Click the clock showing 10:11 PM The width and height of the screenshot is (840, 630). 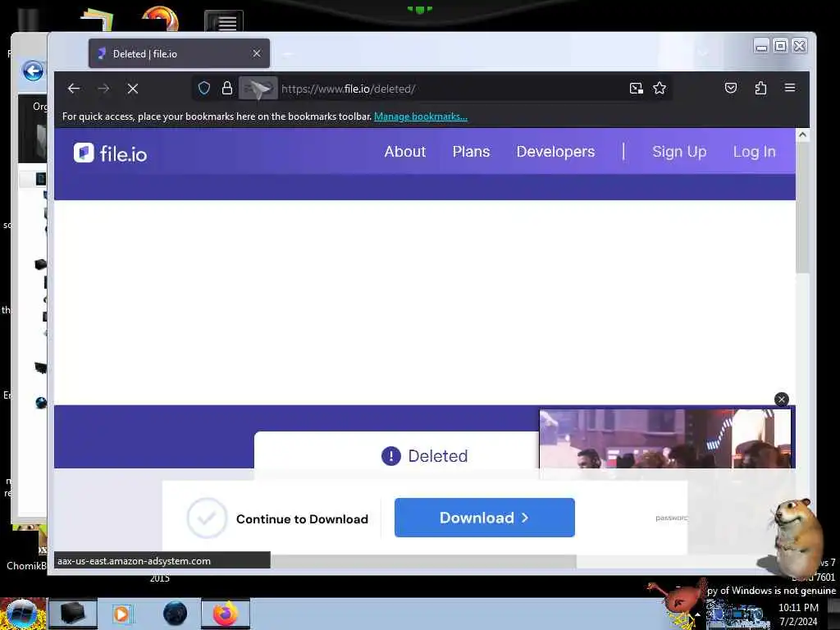tap(798, 608)
